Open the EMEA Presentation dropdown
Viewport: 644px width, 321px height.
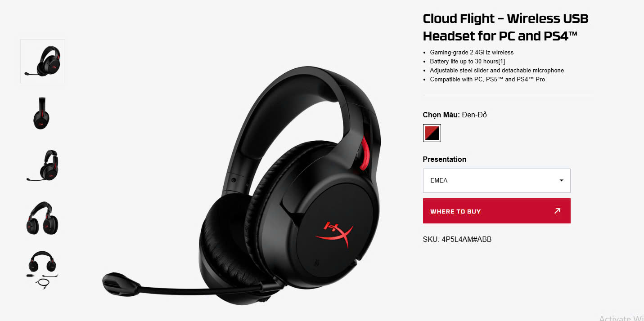497,181
